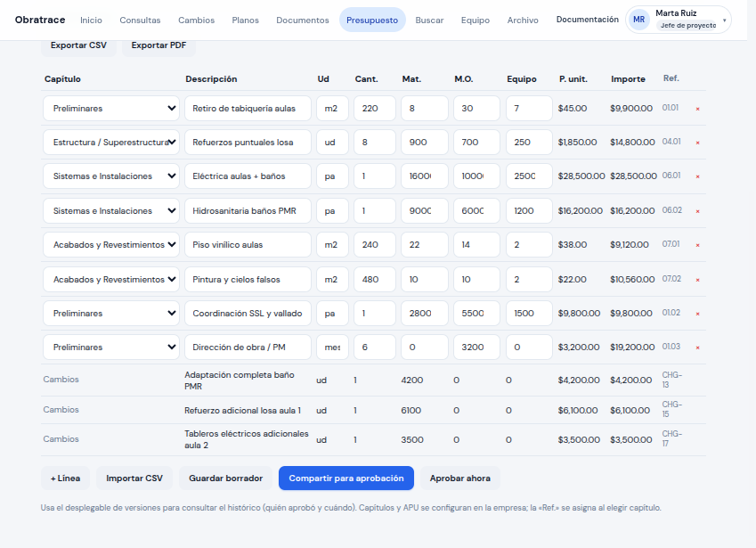Delete the Retiro de tabiquería aulas row
Viewport: 756px width, 548px height.
click(x=697, y=109)
